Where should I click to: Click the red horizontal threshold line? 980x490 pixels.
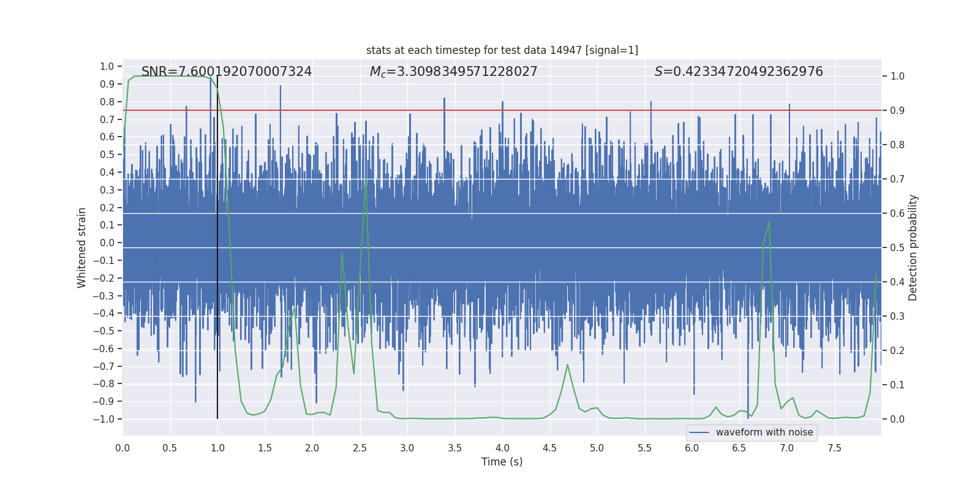tap(502, 110)
